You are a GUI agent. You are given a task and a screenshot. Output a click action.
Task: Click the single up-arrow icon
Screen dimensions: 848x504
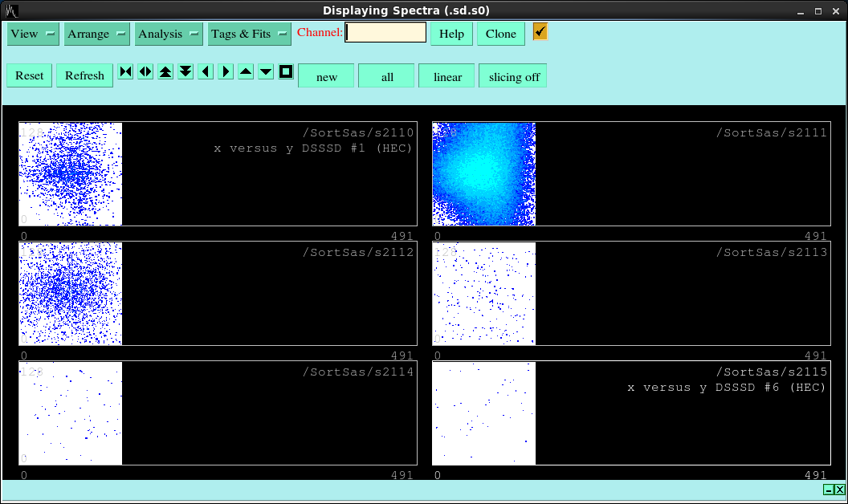click(x=246, y=71)
